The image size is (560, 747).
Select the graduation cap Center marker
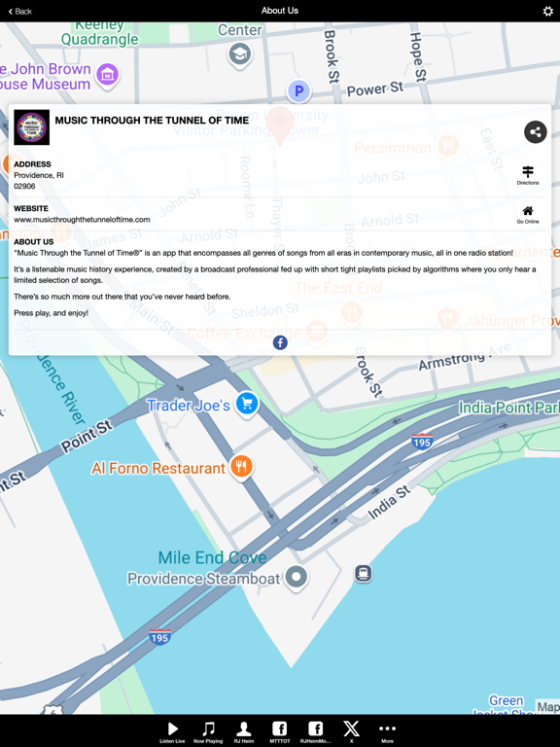pos(239,54)
